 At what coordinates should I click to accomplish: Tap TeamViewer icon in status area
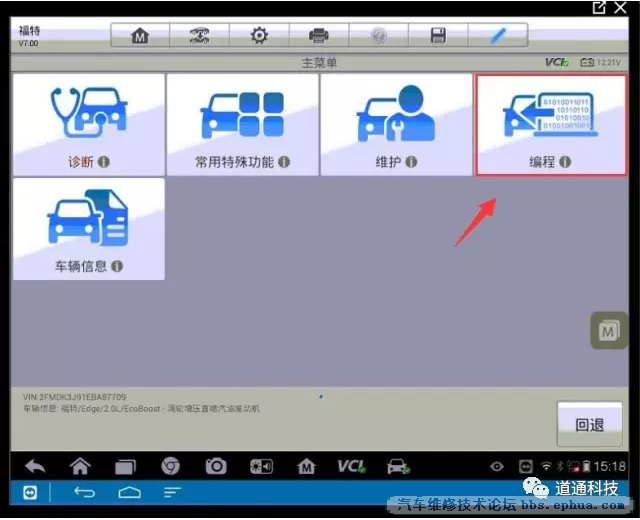(526, 466)
